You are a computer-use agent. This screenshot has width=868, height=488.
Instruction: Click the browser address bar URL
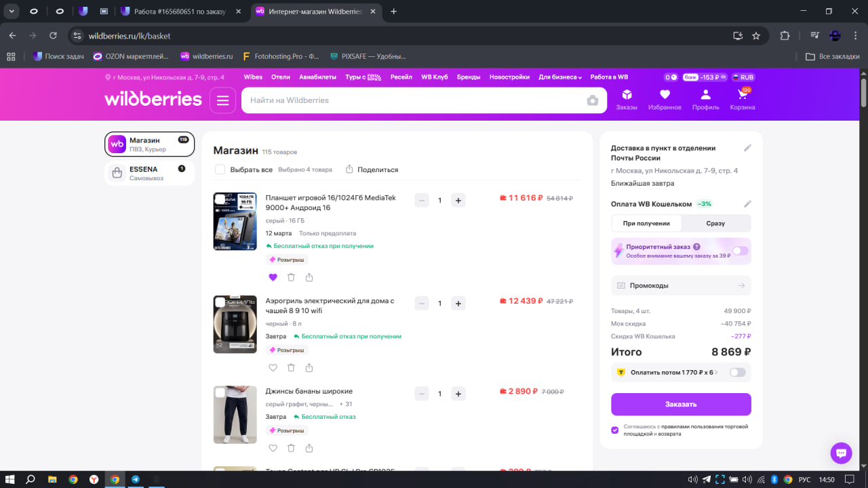click(x=130, y=36)
